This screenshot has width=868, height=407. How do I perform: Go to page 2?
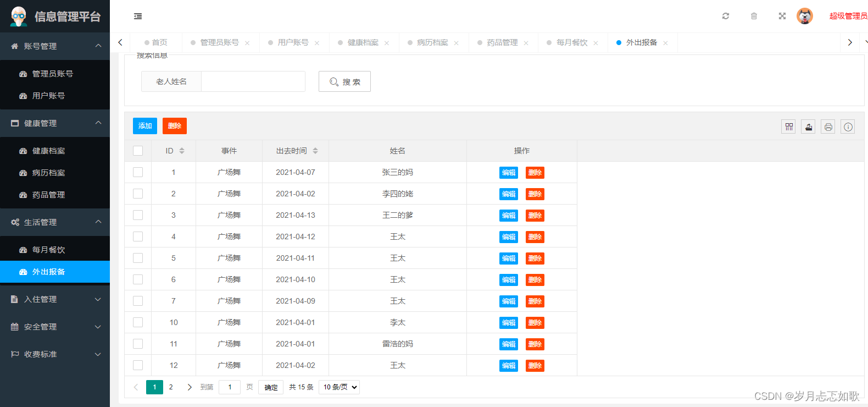pyautogui.click(x=171, y=387)
